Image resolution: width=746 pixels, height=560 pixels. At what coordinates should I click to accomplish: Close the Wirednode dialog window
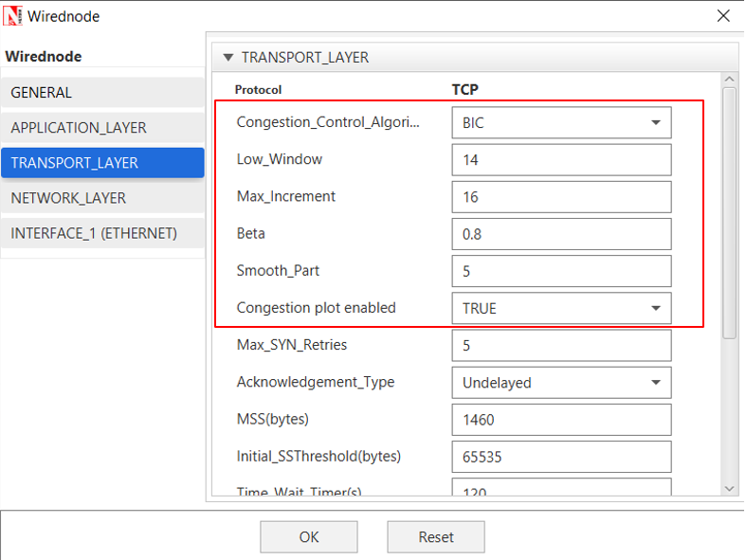pyautogui.click(x=723, y=16)
